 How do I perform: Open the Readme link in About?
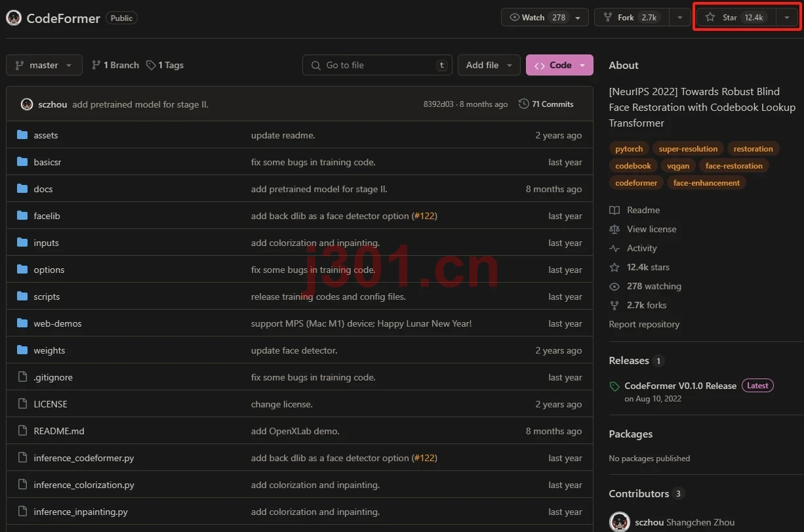[643, 210]
